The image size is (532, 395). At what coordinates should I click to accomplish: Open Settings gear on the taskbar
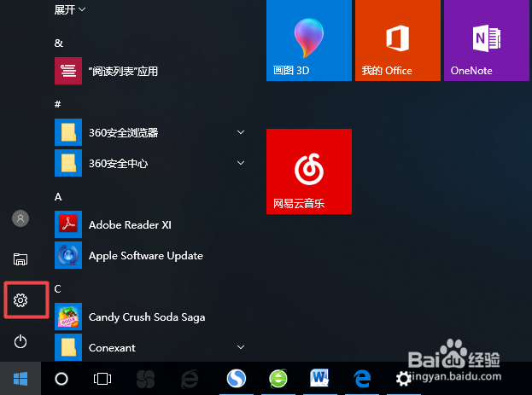pyautogui.click(x=403, y=379)
